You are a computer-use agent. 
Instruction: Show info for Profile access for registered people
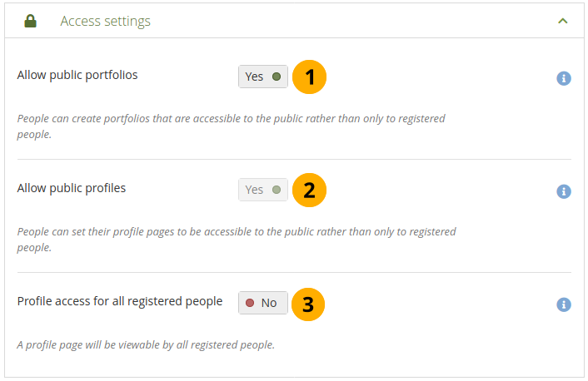pos(564,304)
